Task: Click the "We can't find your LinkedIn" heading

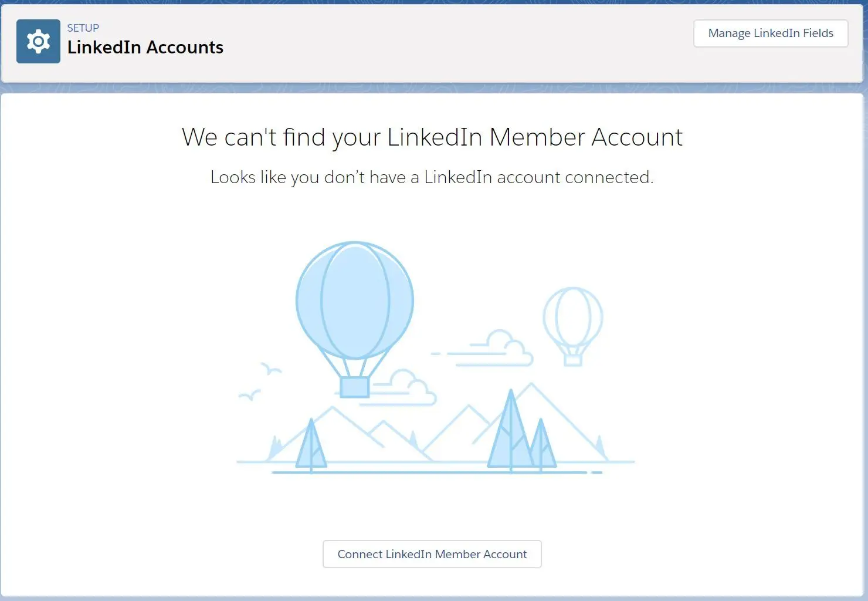Action: coord(432,137)
